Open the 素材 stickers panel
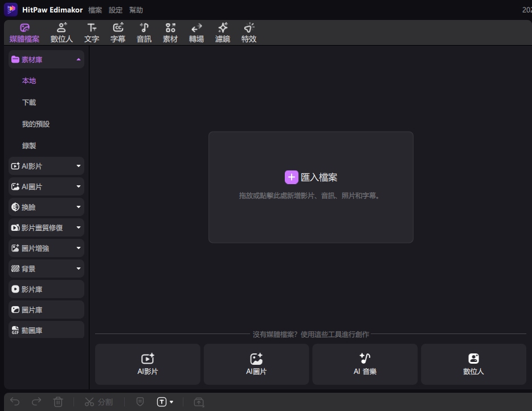 (170, 32)
